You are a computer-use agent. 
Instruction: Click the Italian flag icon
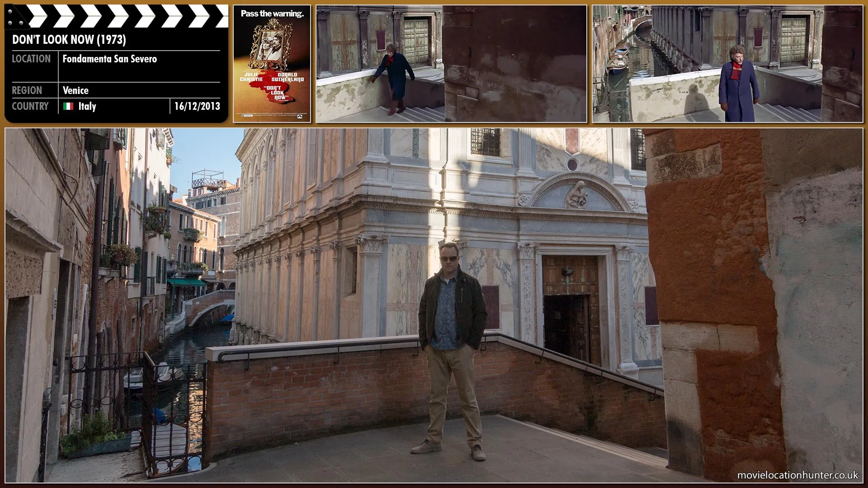[x=68, y=106]
